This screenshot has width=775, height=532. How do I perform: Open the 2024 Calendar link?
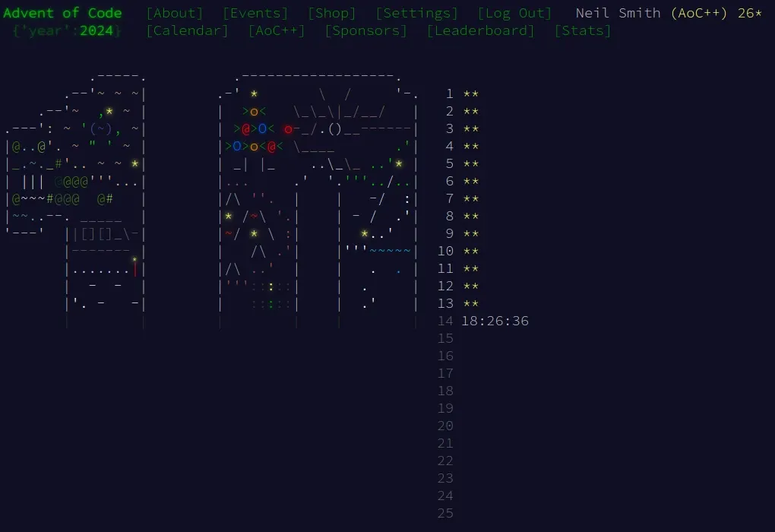point(187,30)
